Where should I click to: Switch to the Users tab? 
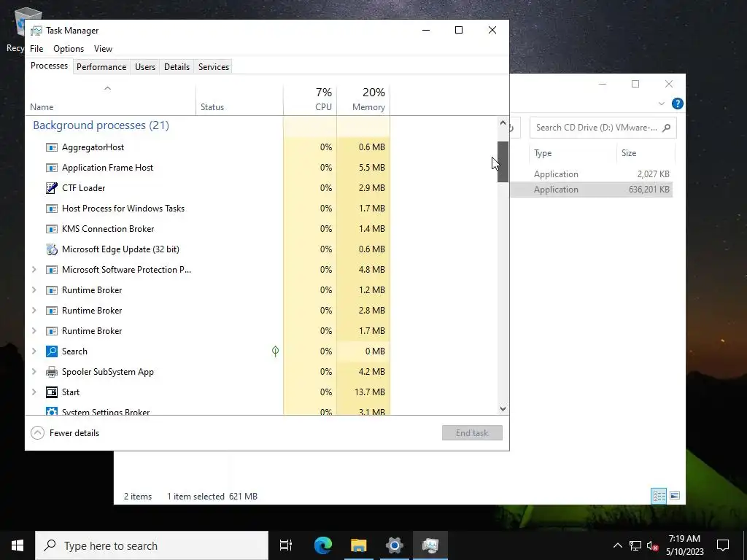pos(145,67)
